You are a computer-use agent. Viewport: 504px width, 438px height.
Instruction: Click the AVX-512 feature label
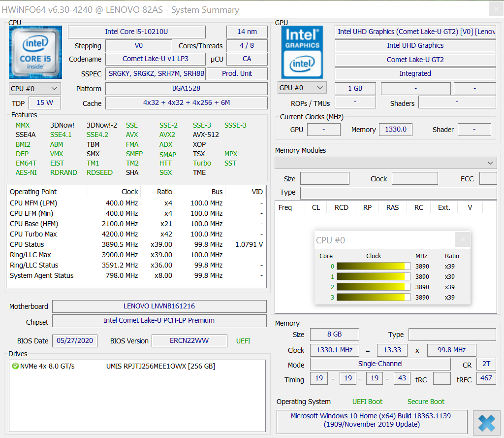pyautogui.click(x=206, y=135)
